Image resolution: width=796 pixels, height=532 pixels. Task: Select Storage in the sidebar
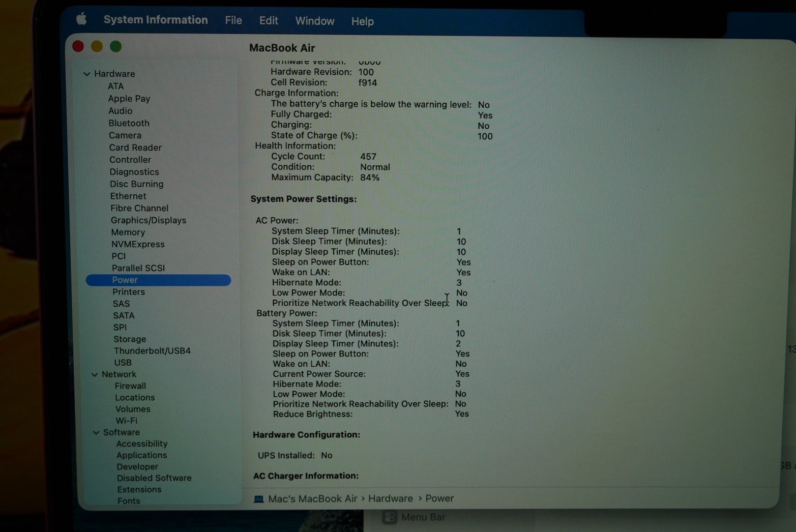pyautogui.click(x=130, y=339)
